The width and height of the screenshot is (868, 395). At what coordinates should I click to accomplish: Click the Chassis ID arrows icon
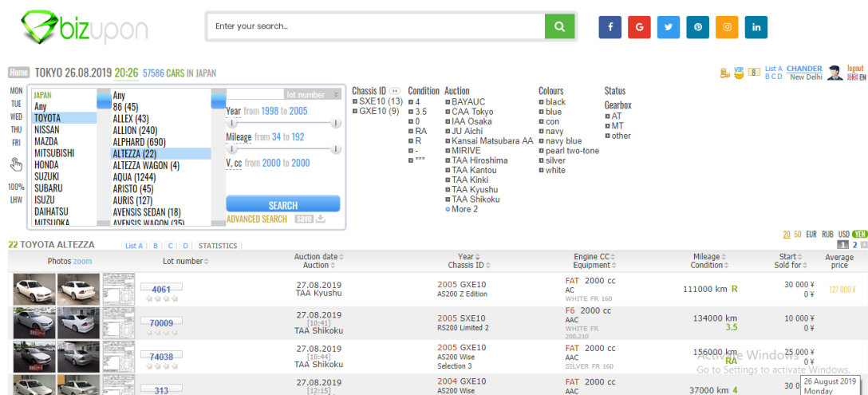point(395,91)
